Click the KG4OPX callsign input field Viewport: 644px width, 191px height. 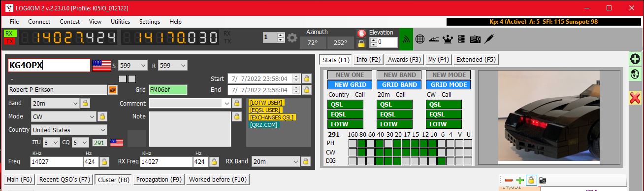click(49, 66)
